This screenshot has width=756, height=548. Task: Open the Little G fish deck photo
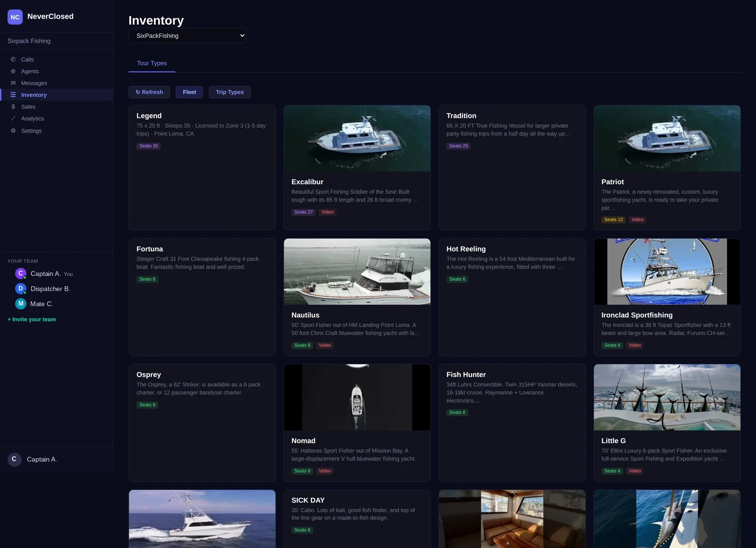click(x=667, y=397)
